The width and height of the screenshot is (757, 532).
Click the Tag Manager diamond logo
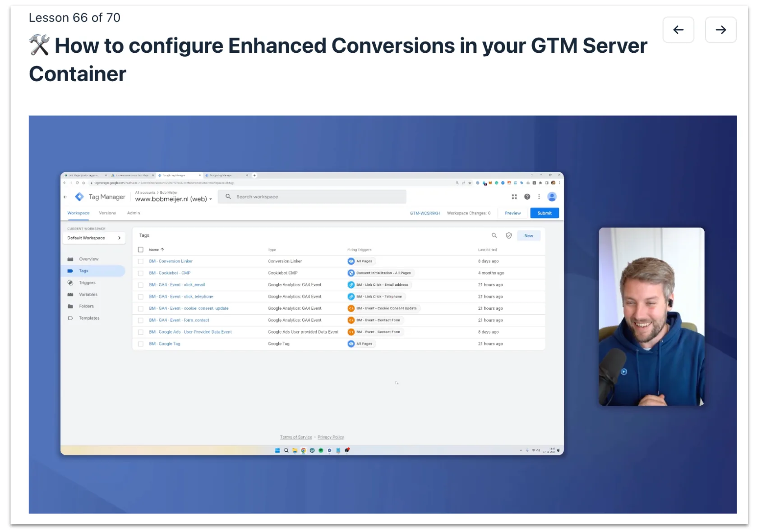pyautogui.click(x=79, y=197)
